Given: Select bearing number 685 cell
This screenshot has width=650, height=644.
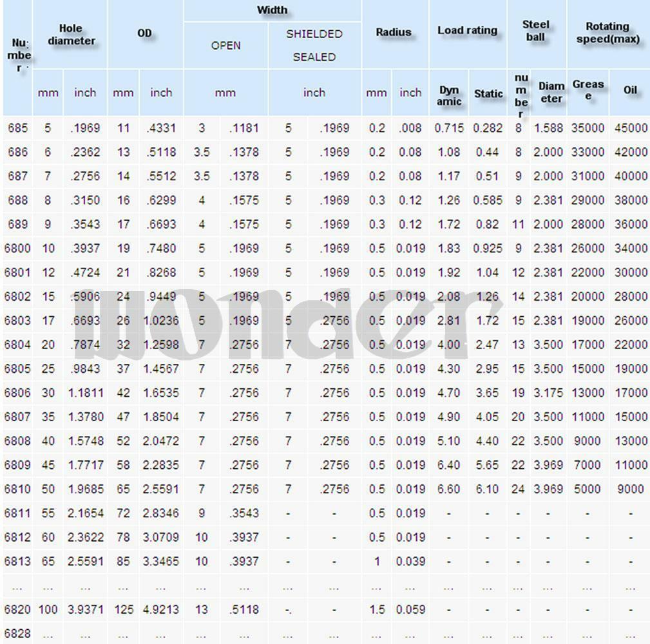Looking at the screenshot, I should [x=18, y=128].
